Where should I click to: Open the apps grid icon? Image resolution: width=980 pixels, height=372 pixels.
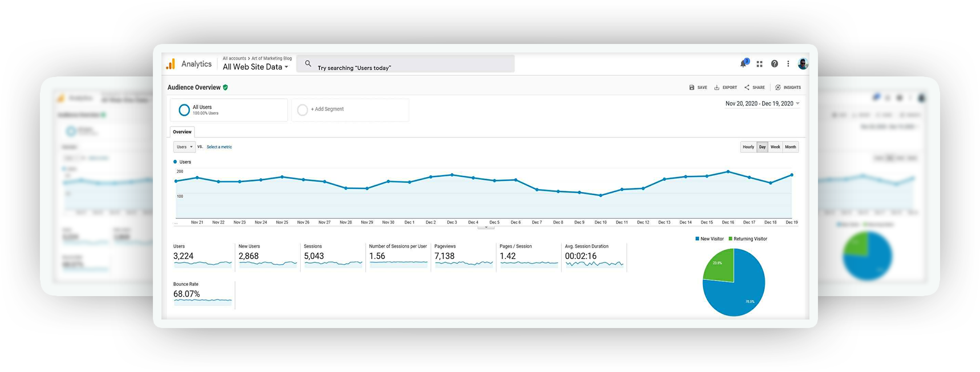coord(759,64)
